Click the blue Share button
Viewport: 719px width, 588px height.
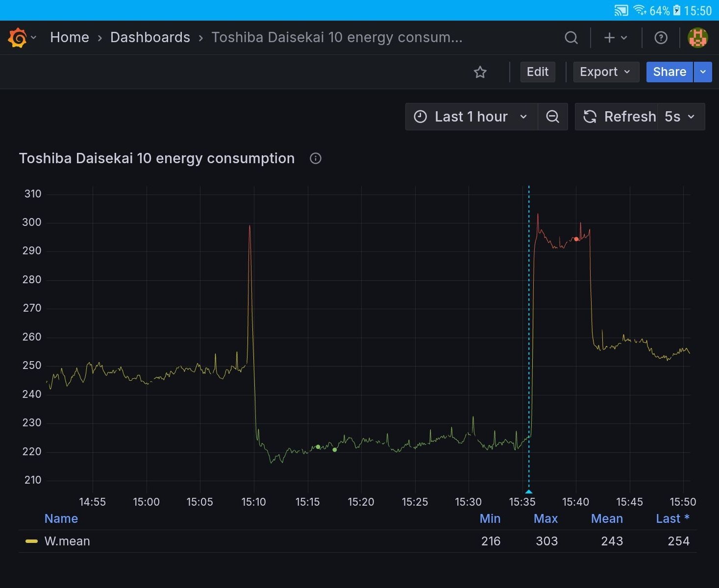tap(669, 72)
